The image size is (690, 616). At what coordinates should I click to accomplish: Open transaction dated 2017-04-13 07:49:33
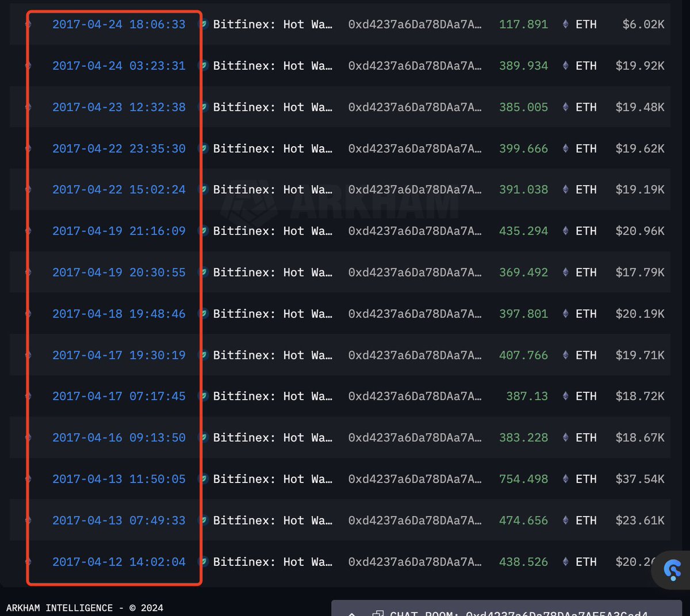click(x=119, y=520)
